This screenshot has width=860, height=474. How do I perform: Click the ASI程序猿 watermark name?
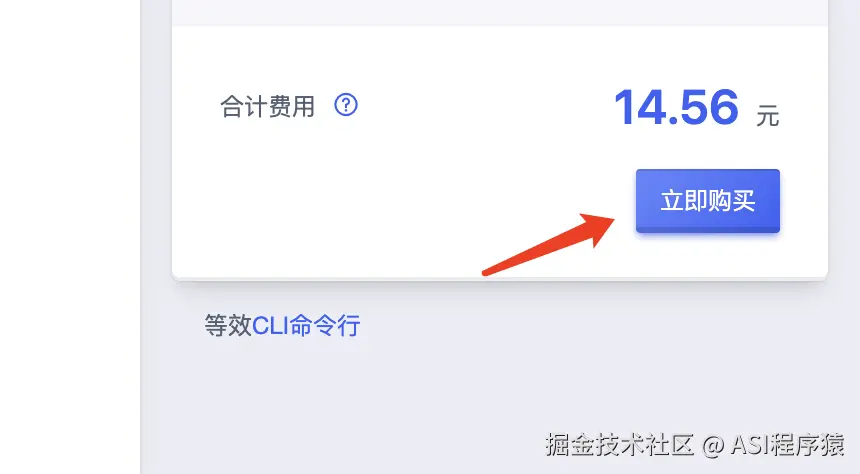[787, 444]
